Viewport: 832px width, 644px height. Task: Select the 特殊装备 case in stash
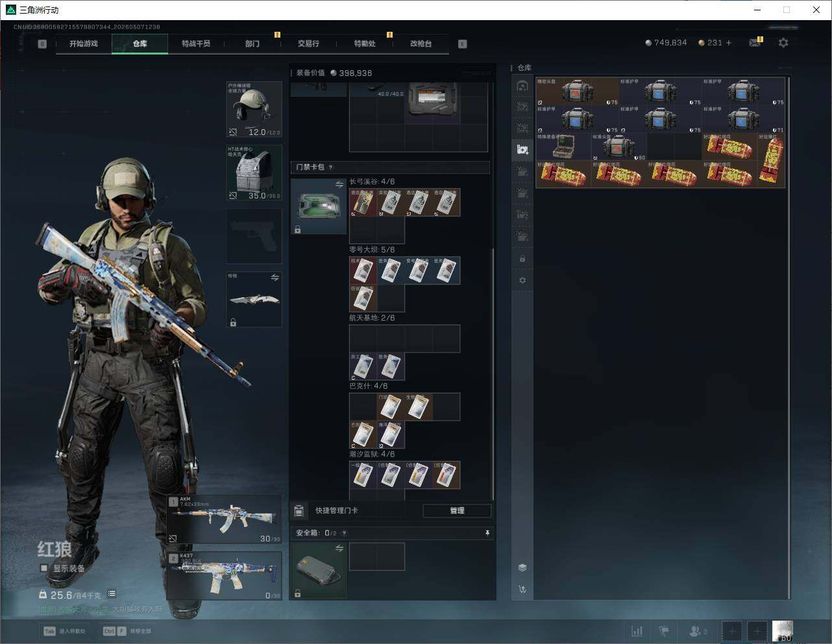pyautogui.click(x=564, y=147)
